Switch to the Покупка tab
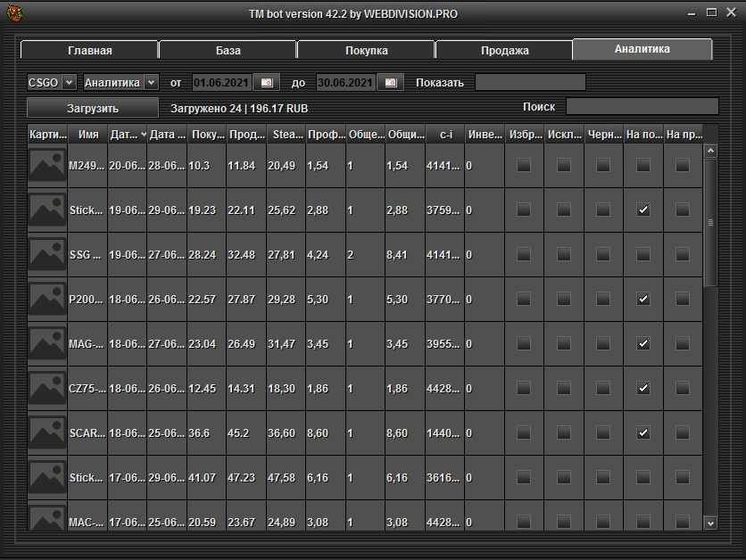The image size is (746, 560). coord(366,50)
